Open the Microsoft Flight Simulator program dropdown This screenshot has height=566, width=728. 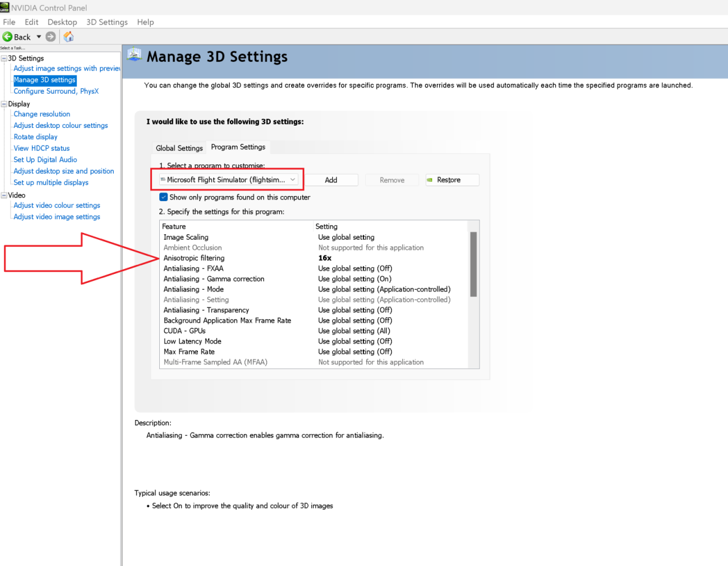pyautogui.click(x=228, y=180)
